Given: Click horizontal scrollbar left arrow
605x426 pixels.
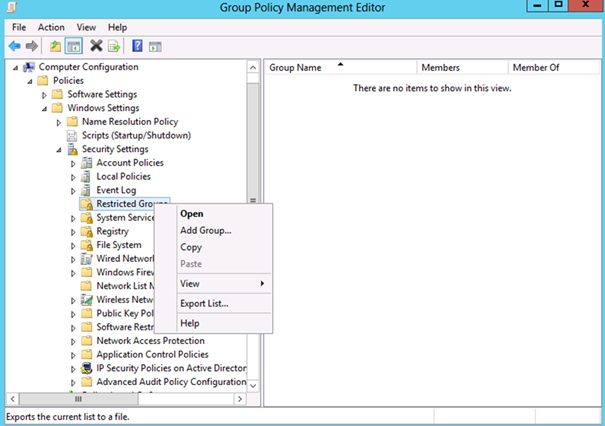Looking at the screenshot, I should click(13, 399).
